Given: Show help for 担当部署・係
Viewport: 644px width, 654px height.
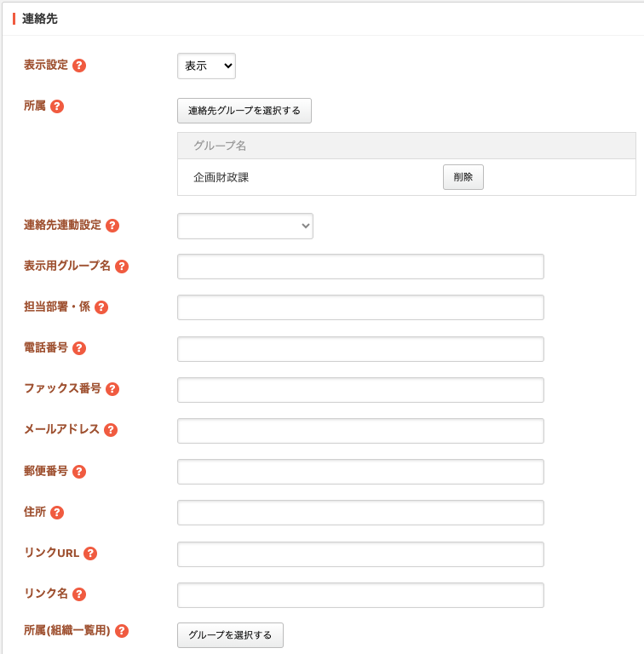Looking at the screenshot, I should tap(101, 307).
